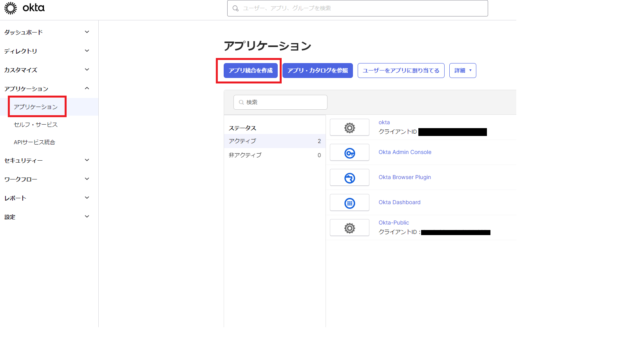Click アプリ・カタログを参照 button
Screen dimensions: 644x355
tap(318, 71)
